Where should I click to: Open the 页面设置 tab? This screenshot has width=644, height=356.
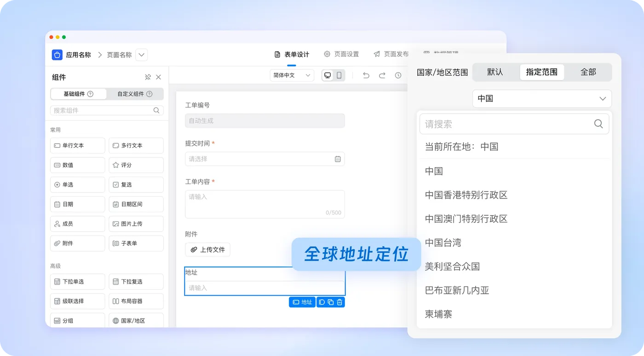coord(341,54)
